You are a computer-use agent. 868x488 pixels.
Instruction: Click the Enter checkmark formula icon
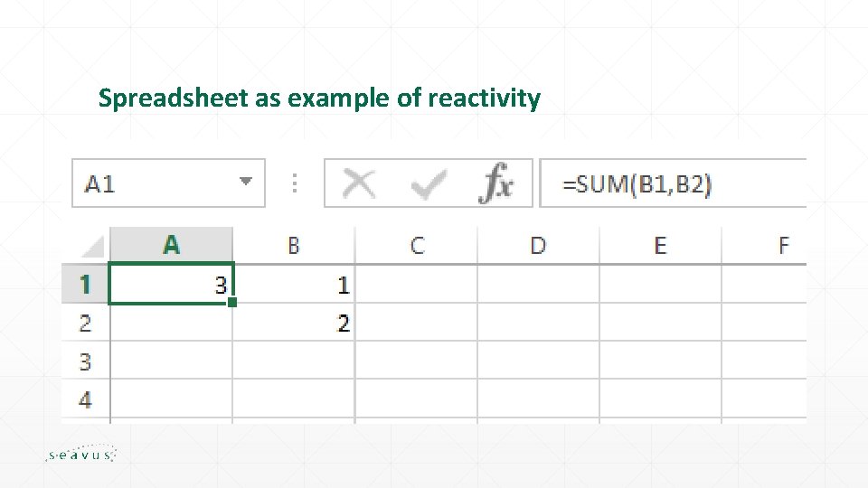[427, 184]
